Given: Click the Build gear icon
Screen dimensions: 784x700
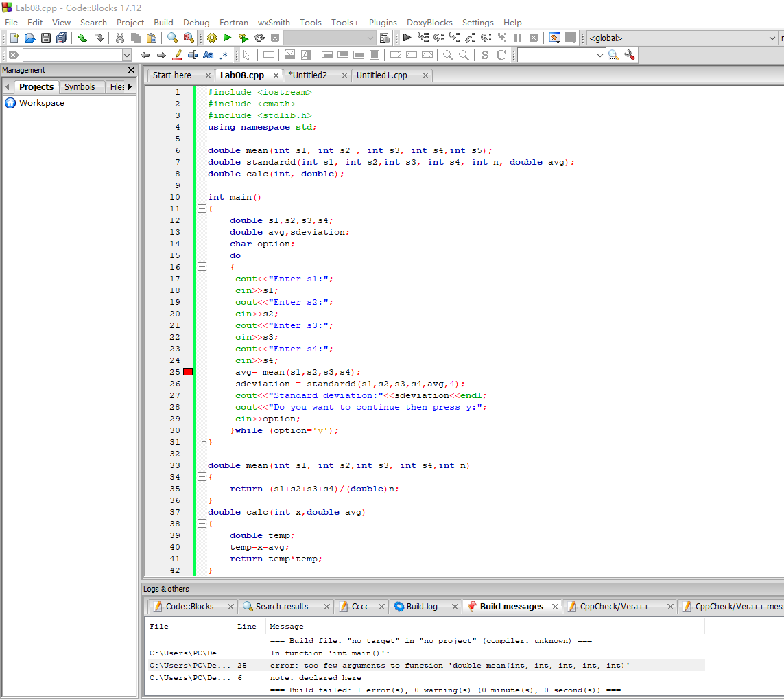Looking at the screenshot, I should 212,38.
